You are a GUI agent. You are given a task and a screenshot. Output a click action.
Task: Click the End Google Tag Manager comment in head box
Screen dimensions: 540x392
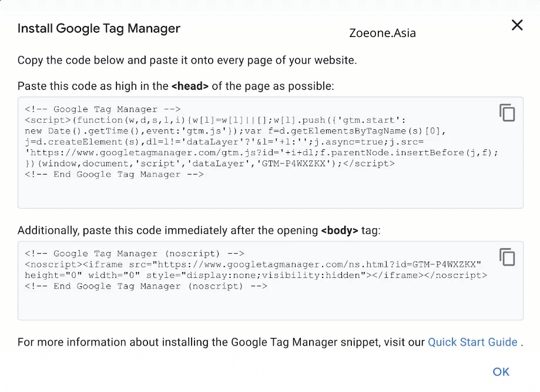pos(115,175)
